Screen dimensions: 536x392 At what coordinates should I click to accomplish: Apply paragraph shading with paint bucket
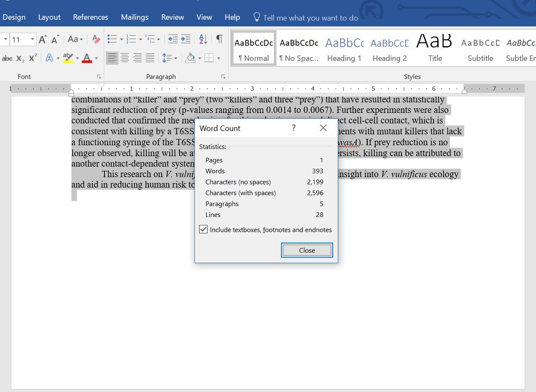point(190,58)
